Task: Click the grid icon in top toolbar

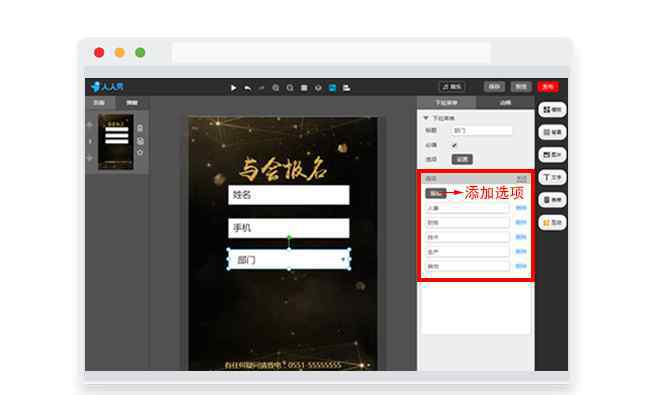Action: 304,88
